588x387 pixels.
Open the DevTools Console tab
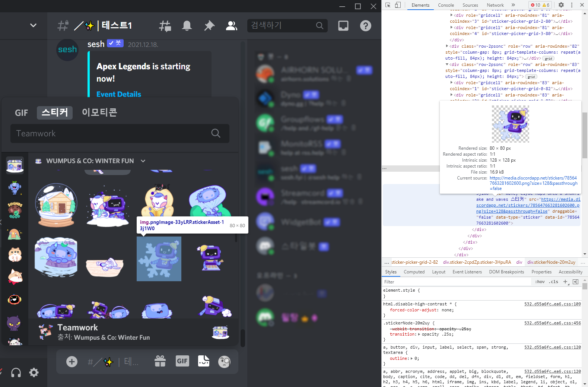pyautogui.click(x=446, y=5)
